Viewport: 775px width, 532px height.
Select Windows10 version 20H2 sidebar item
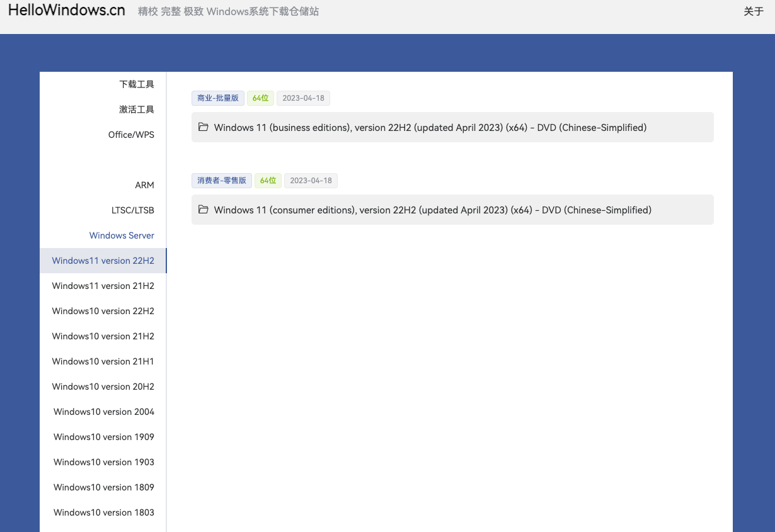103,387
